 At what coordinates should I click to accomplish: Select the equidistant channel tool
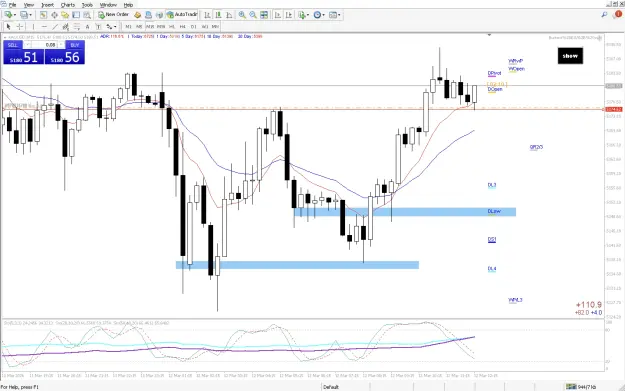coord(66,27)
